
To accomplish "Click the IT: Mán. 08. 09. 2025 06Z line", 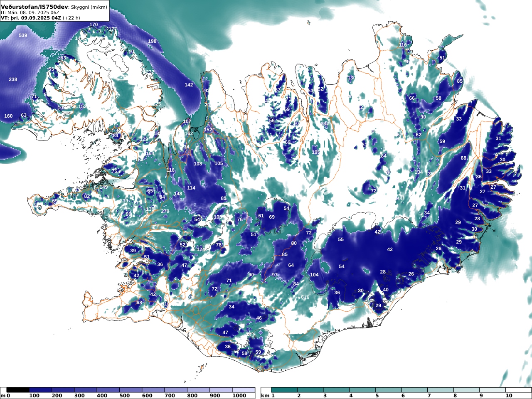I will (x=30, y=12).
